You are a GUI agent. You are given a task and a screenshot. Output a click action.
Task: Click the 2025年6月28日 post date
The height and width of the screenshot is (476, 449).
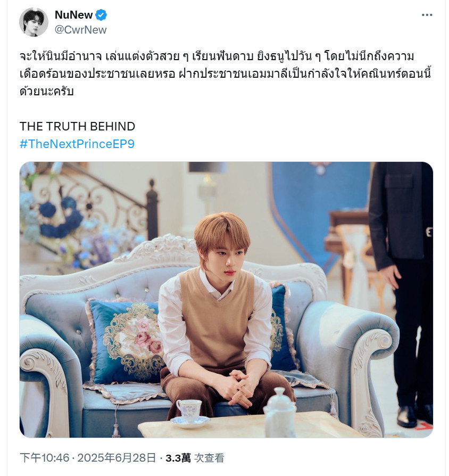point(117,458)
